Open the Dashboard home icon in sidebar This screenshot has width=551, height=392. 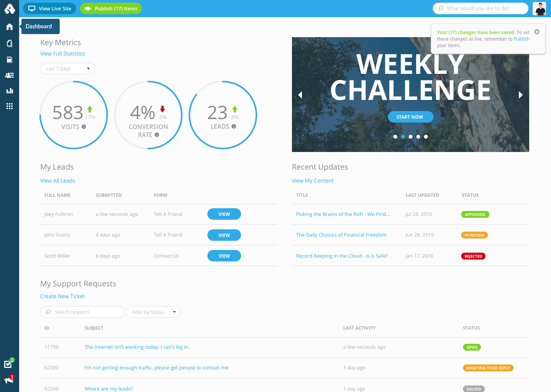coord(10,27)
